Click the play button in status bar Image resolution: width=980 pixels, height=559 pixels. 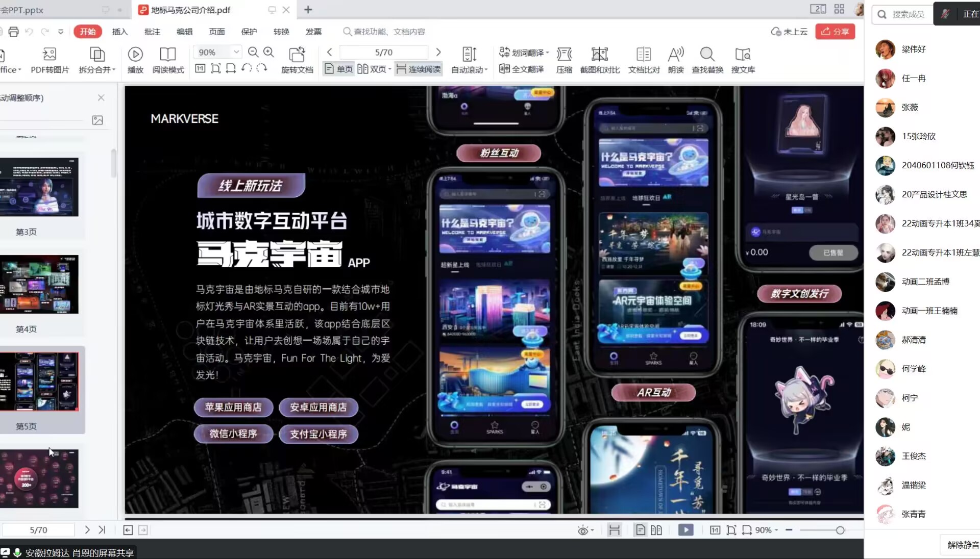coord(686,530)
